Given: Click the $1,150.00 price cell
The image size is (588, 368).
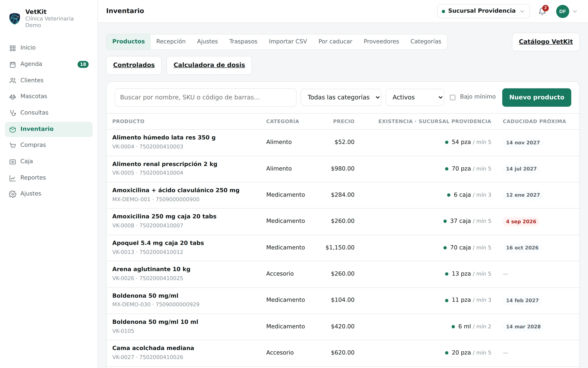Looking at the screenshot, I should coord(340,248).
